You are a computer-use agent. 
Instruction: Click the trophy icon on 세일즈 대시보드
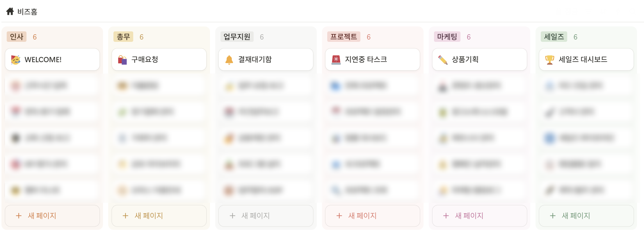549,60
